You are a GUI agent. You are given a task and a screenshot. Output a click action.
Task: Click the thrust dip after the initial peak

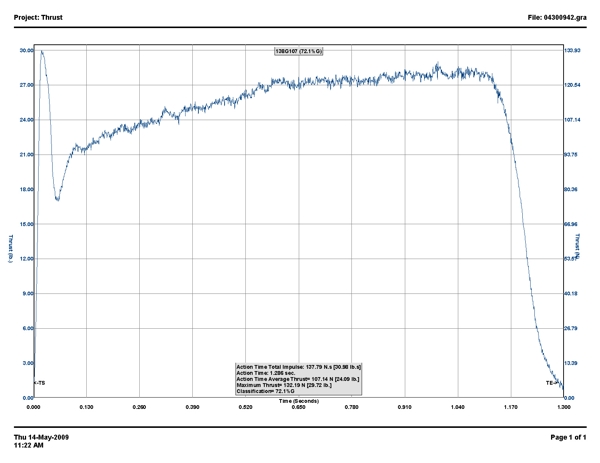tap(58, 199)
